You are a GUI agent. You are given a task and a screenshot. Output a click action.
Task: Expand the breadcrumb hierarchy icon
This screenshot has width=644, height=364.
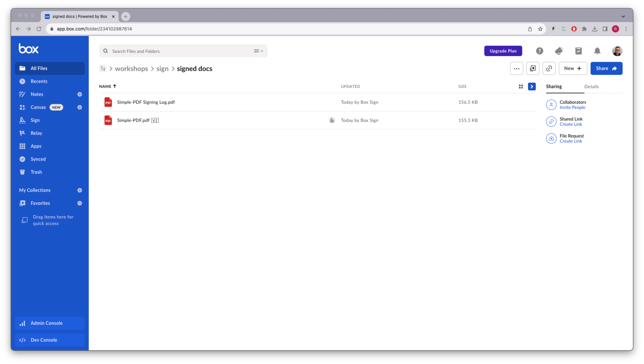(x=103, y=68)
